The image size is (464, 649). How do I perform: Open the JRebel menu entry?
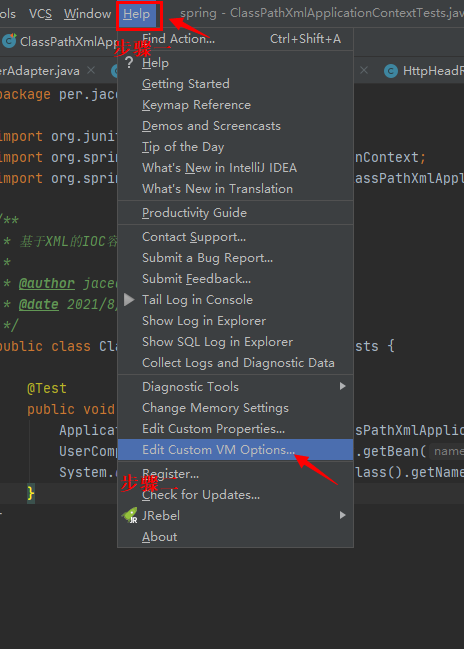(x=235, y=516)
